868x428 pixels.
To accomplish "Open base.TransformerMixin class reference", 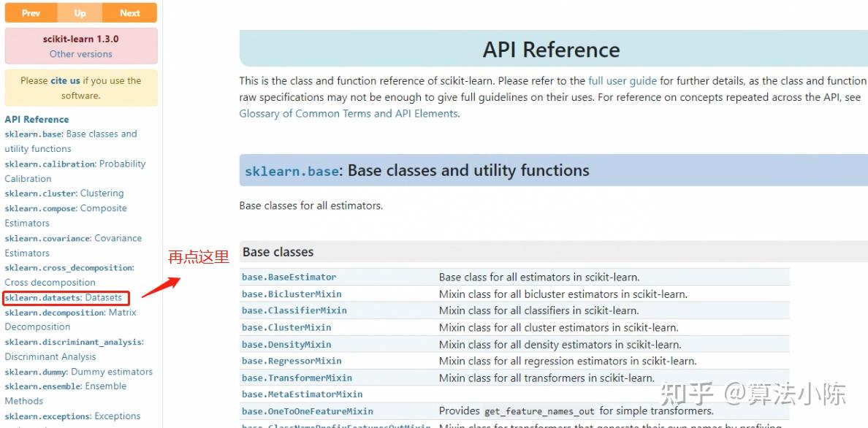I will point(297,378).
